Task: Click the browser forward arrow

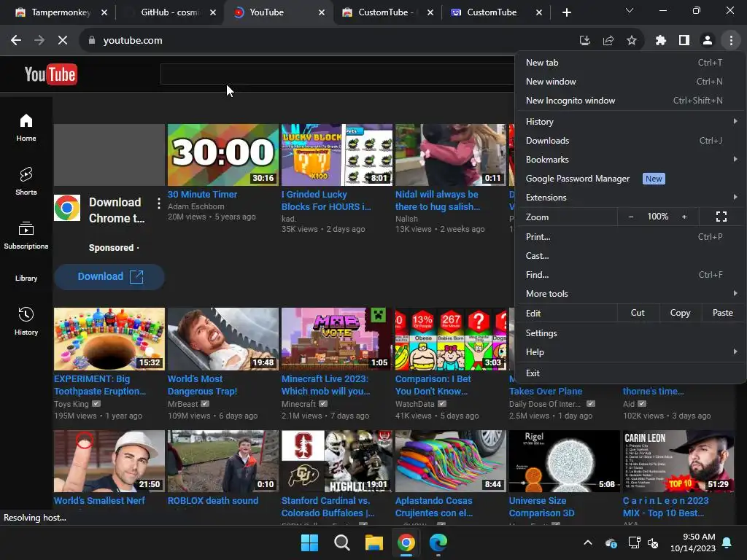Action: [x=39, y=41]
